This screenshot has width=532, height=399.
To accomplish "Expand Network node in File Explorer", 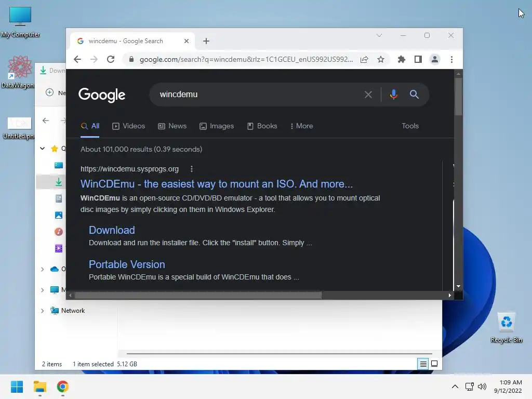I will (43, 311).
